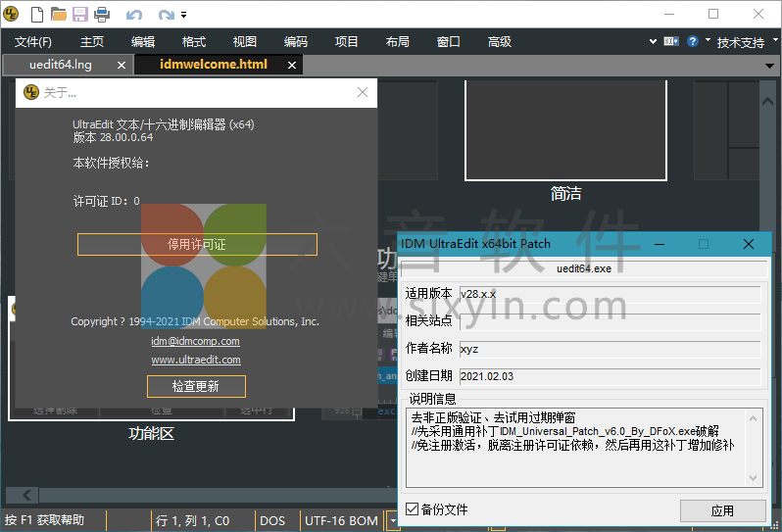The image size is (782, 532).
Task: Open the 视图 menu
Action: 245,42
